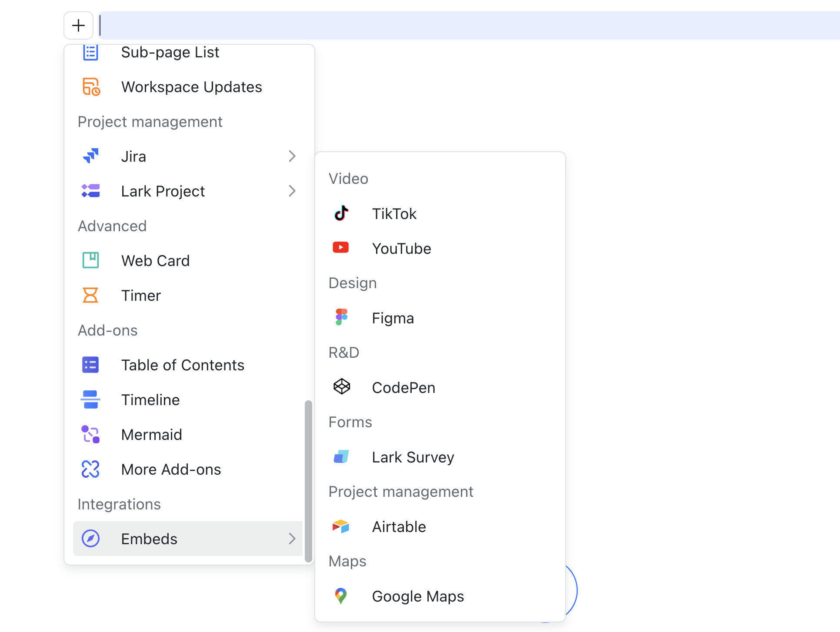Select the Airtable embed option

[399, 526]
